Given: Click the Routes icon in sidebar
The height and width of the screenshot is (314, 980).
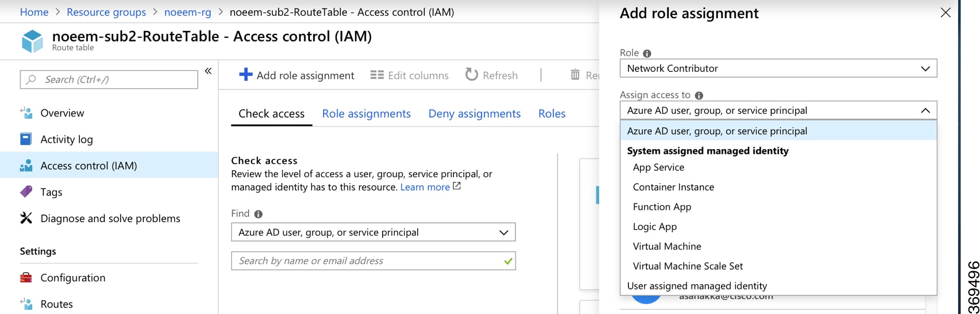Looking at the screenshot, I should [26, 304].
